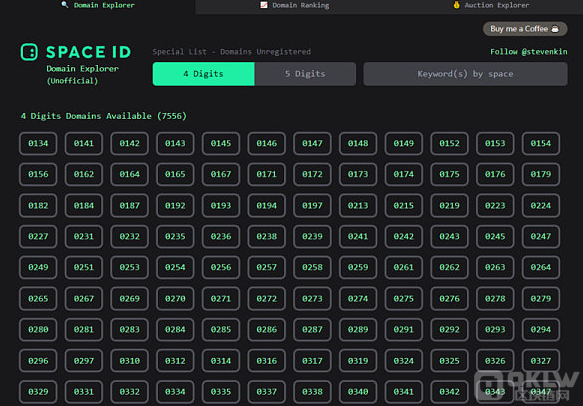This screenshot has height=406, width=583.
Task: Select domain 0329
Action: 38,392
